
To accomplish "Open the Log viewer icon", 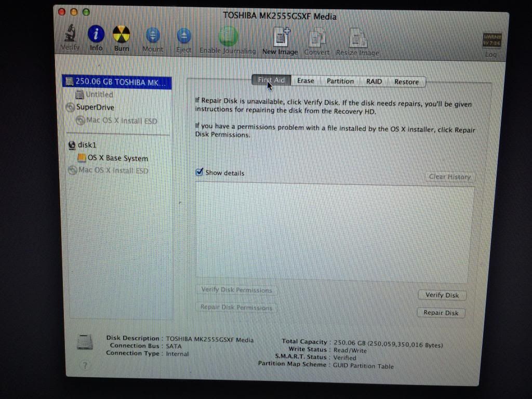I will 491,43.
